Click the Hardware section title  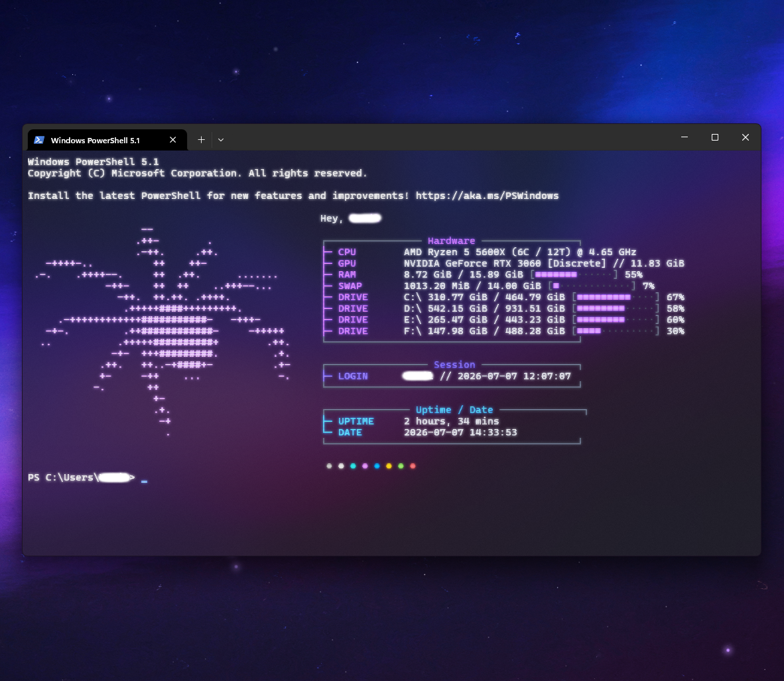[452, 241]
